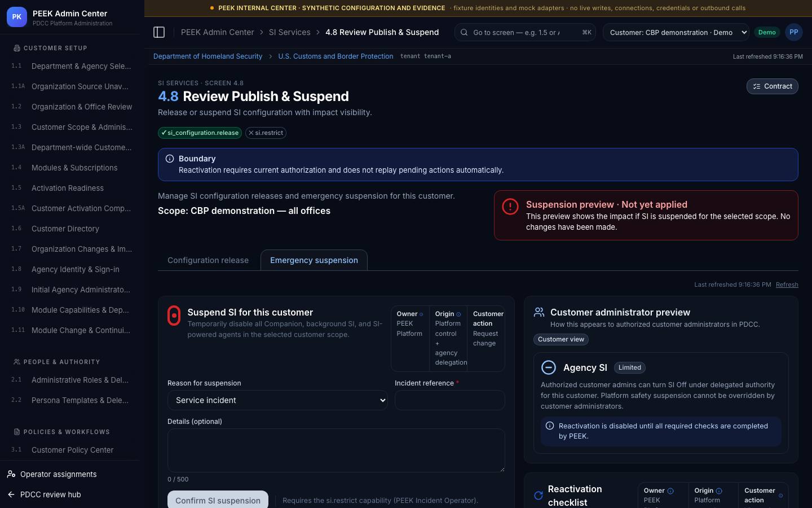
Task: Open Module Capabilities & Dependencies item
Action: point(72,310)
